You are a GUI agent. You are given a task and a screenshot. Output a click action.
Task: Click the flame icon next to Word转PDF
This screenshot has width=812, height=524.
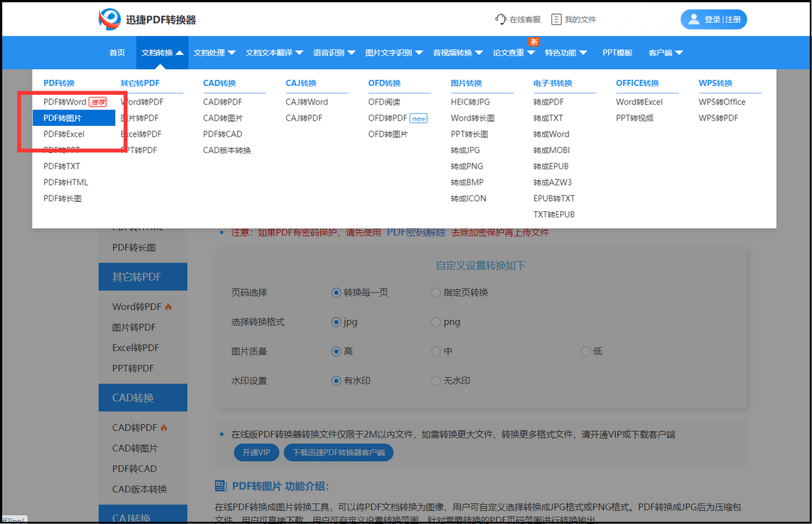(x=168, y=307)
